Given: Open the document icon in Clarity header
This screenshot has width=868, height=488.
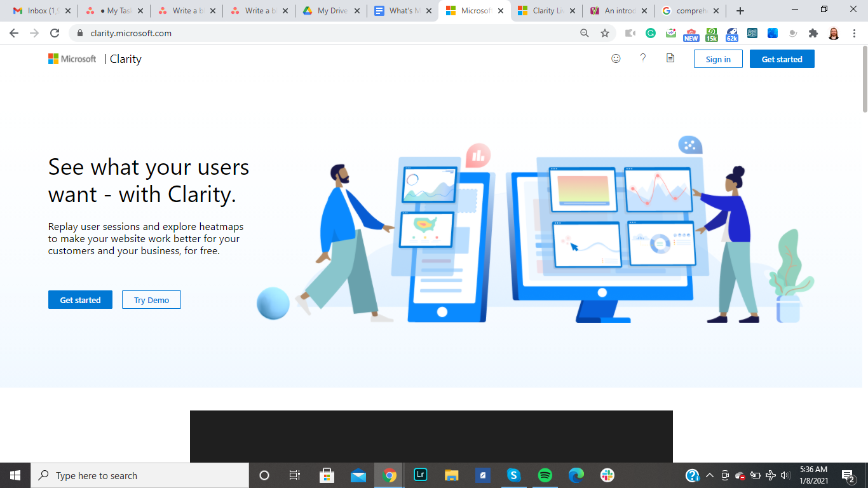Looking at the screenshot, I should point(670,58).
